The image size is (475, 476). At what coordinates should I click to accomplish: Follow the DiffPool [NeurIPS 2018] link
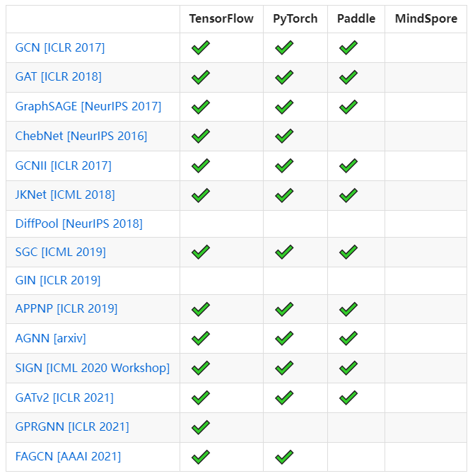79,224
